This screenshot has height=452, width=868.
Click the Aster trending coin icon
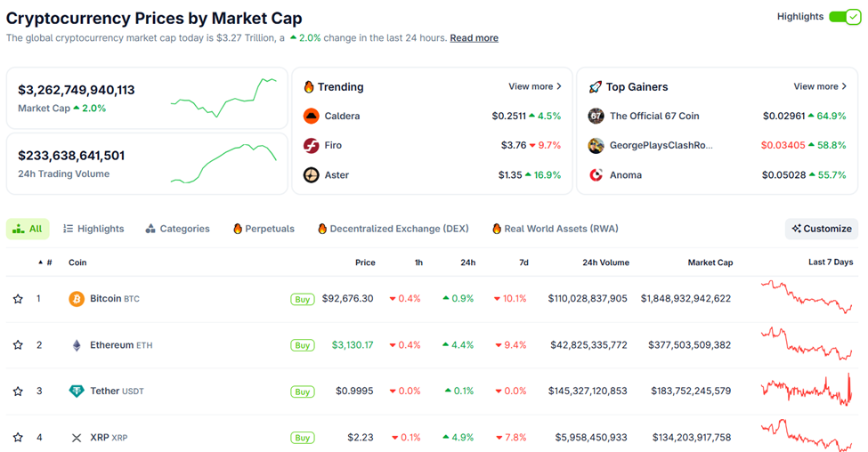point(311,175)
